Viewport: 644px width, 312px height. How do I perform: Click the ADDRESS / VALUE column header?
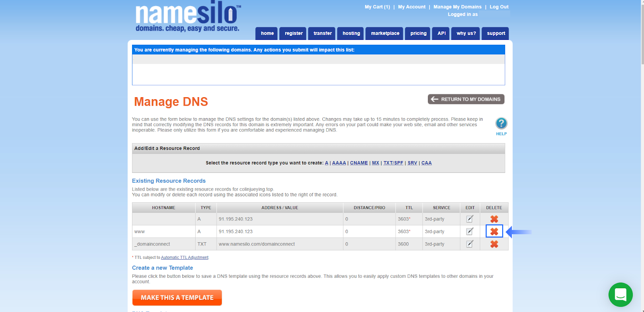click(x=280, y=208)
